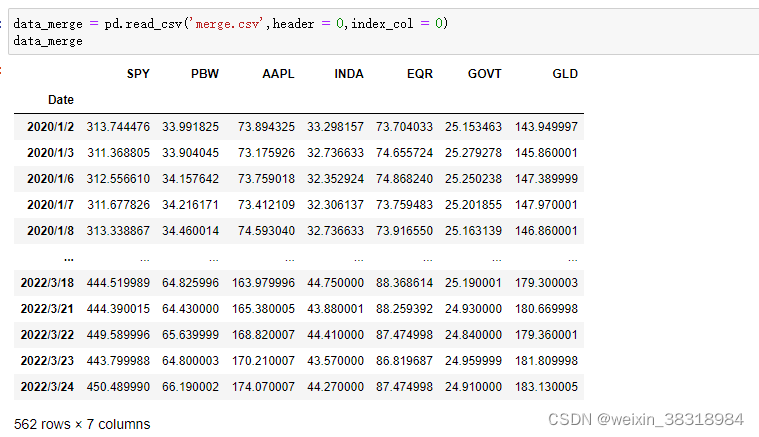Click the 2022/3/22 row index
This screenshot has width=759, height=437.
click(47, 335)
